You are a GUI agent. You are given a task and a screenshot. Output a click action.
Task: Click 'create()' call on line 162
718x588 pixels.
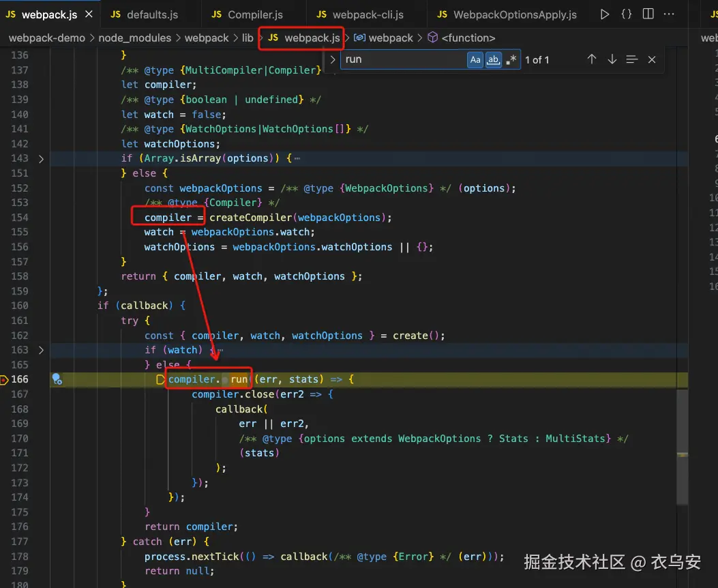pos(416,336)
